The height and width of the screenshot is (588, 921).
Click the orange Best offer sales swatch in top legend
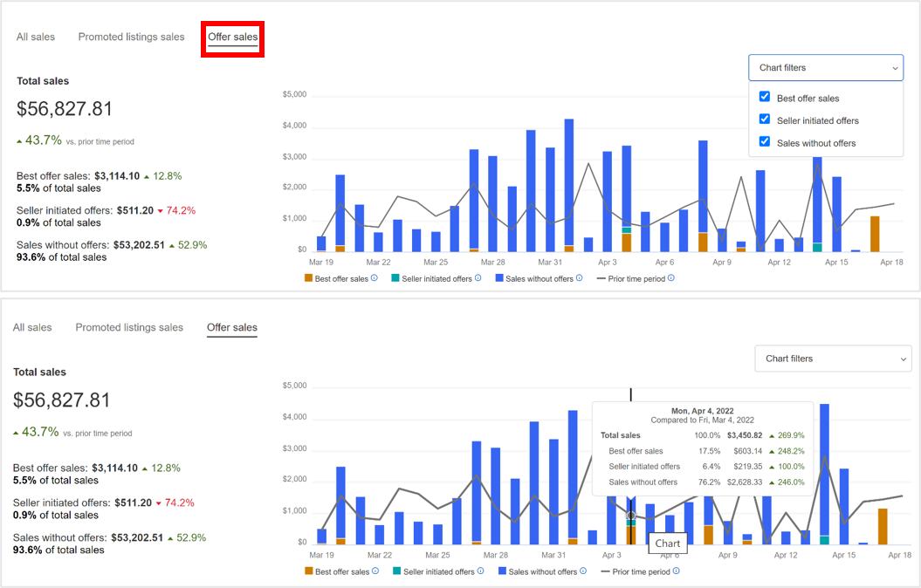click(x=308, y=278)
